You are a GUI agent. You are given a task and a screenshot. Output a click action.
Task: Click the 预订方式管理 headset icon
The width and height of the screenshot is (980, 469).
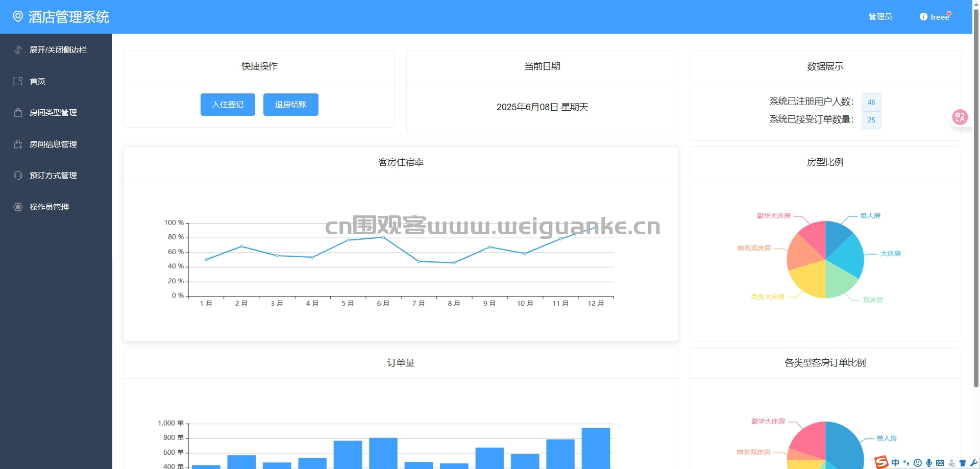[18, 175]
